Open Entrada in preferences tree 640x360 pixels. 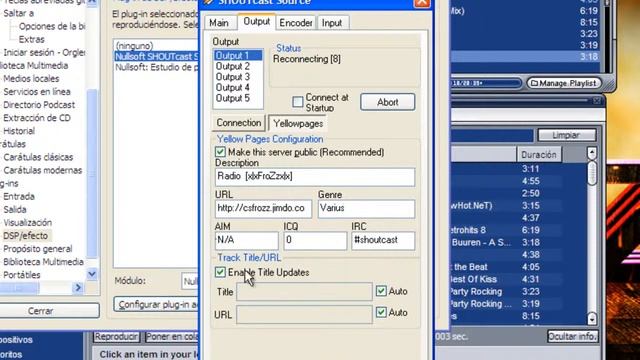click(19, 196)
